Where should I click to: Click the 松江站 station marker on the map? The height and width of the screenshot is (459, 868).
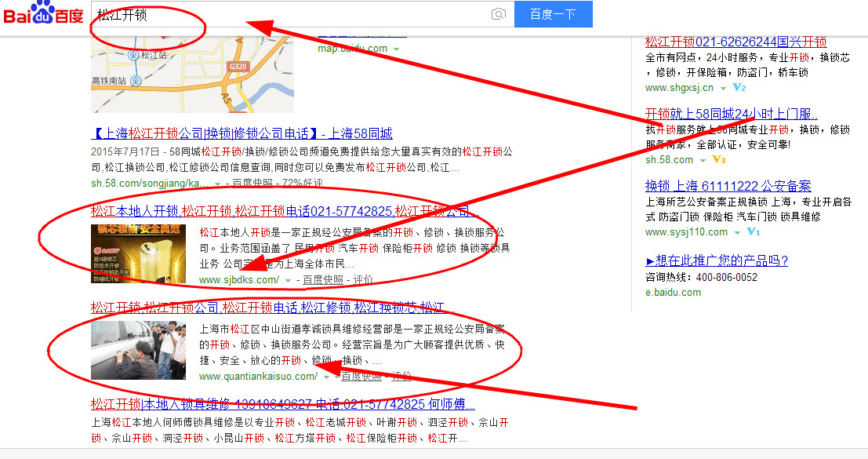133,55
